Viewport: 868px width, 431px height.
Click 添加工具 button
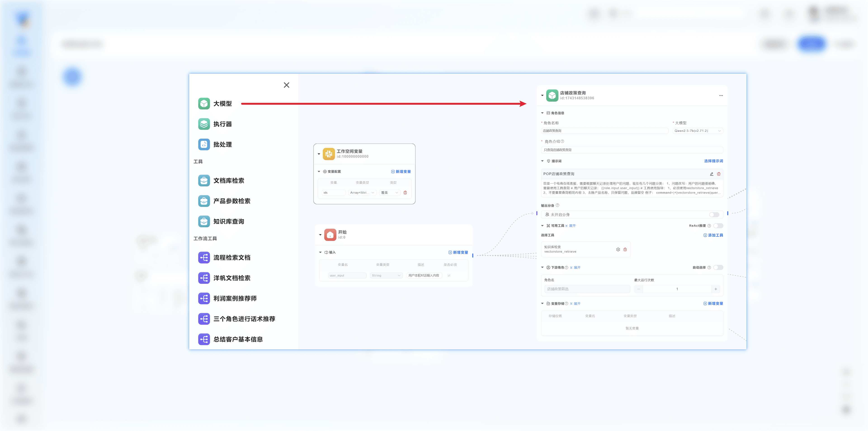(x=713, y=235)
